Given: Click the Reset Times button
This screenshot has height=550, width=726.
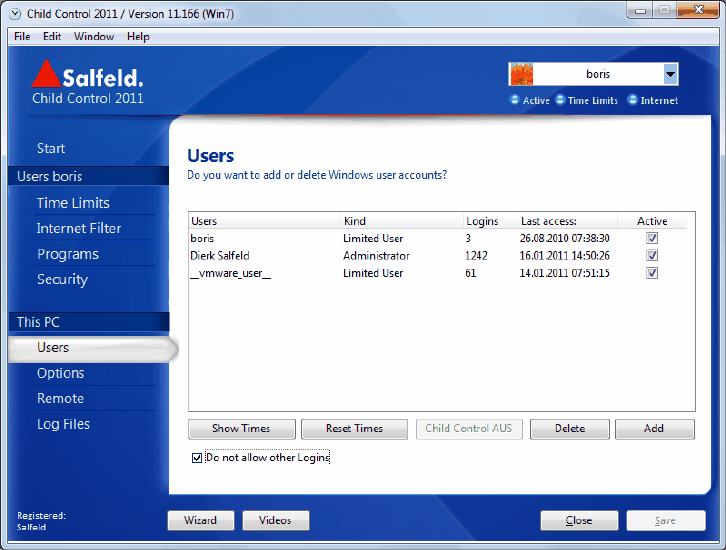Looking at the screenshot, I should click(354, 429).
